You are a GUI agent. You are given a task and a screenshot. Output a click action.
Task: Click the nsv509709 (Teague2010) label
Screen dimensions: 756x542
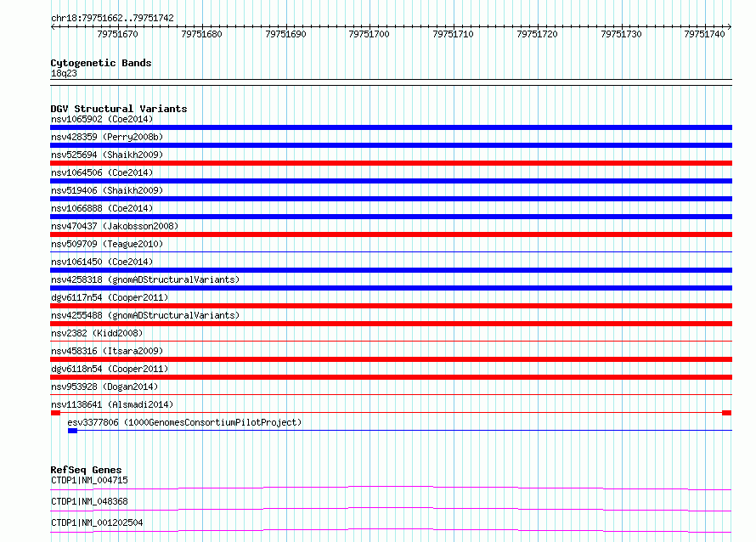(107, 244)
